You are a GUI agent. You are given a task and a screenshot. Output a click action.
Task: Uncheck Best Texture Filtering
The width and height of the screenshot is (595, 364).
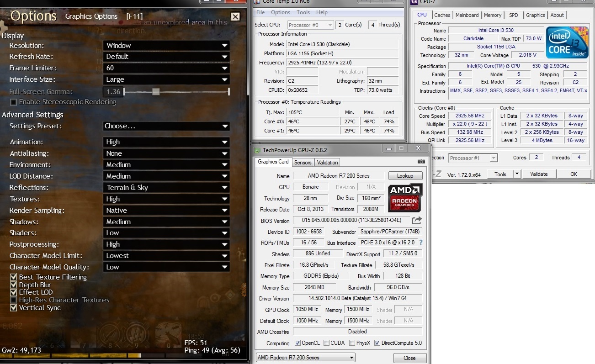pos(14,277)
